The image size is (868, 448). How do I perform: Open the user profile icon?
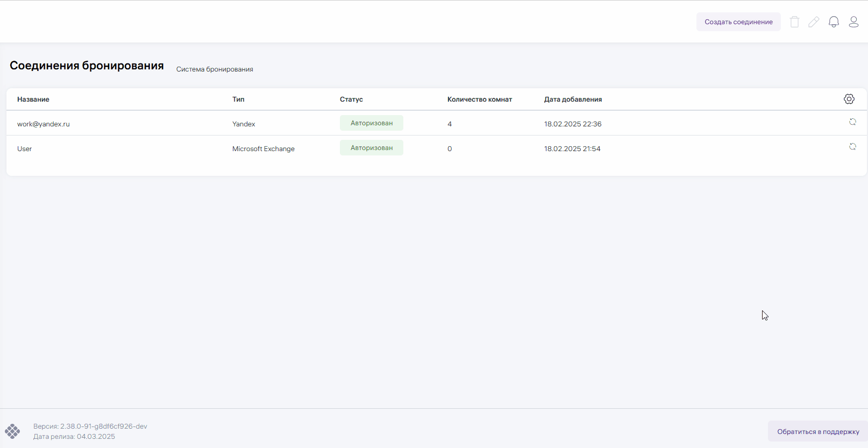(x=853, y=22)
